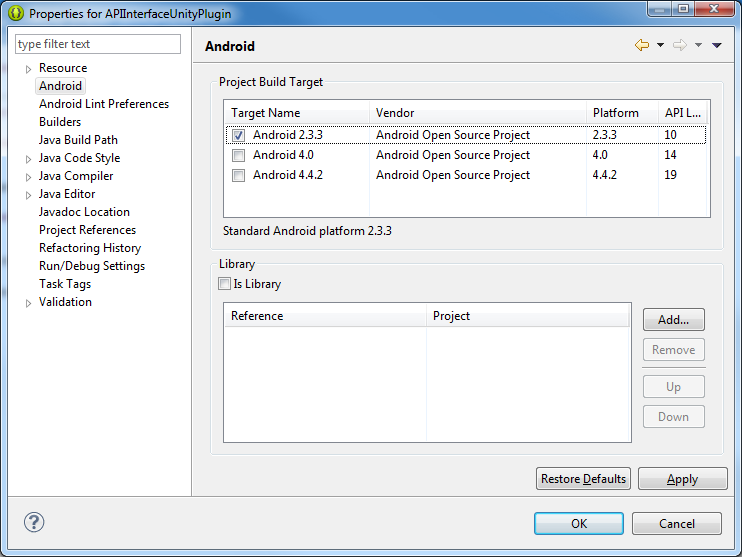The width and height of the screenshot is (742, 557).
Task: Click the yellow back navigation arrow
Action: [x=642, y=45]
